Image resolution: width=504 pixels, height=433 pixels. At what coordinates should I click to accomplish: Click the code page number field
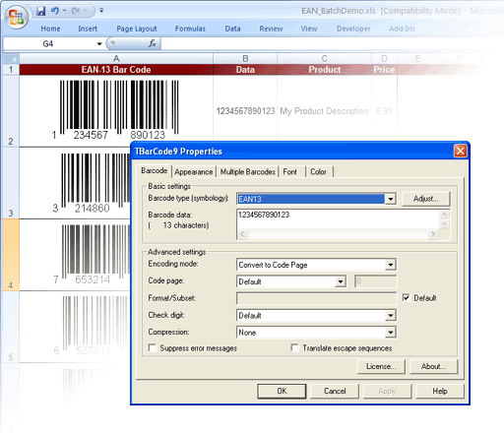click(375, 281)
